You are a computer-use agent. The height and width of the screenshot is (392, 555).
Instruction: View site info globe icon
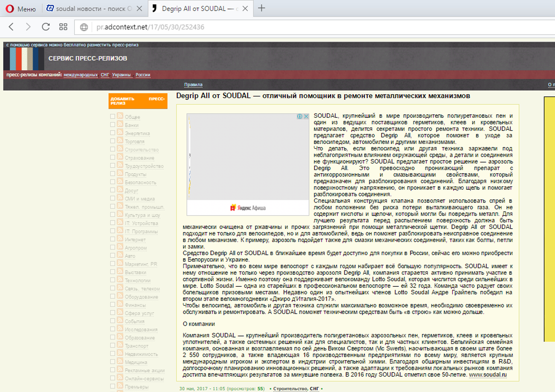[84, 27]
